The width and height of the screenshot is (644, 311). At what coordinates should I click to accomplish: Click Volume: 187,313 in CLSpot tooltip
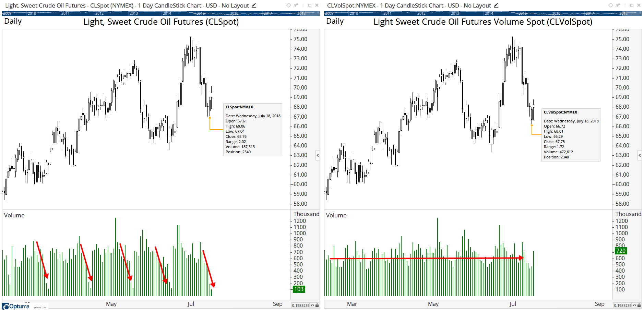240,147
